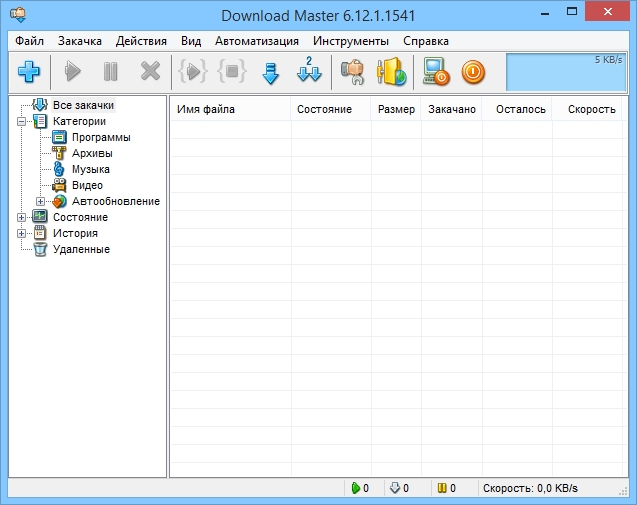Open the Settings wrench toolbar icon

click(x=351, y=72)
